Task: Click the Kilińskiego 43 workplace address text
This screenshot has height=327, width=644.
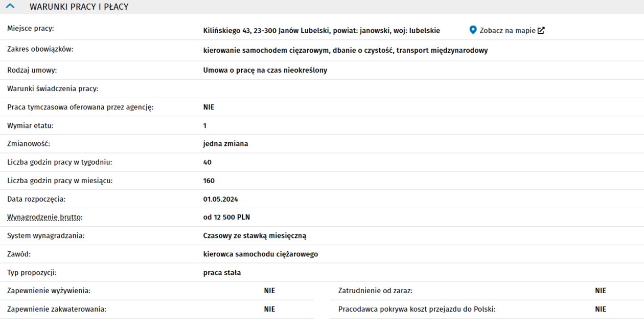Action: (x=321, y=31)
